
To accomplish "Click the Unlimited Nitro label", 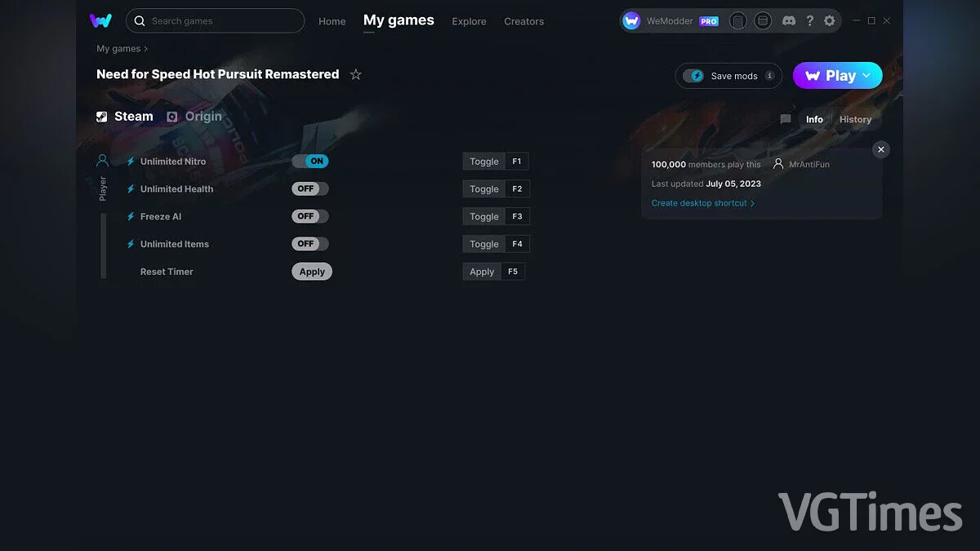I will point(173,162).
